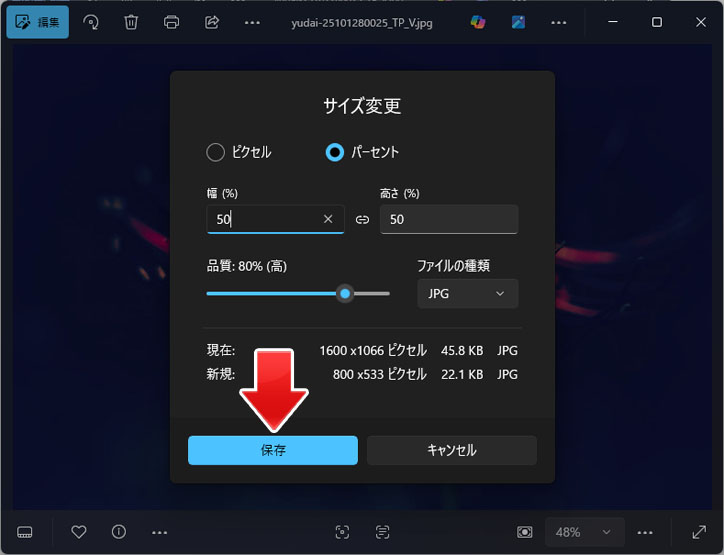Viewport: 724px width, 555px height.
Task: Click the print icon in toolbar
Action: (171, 22)
